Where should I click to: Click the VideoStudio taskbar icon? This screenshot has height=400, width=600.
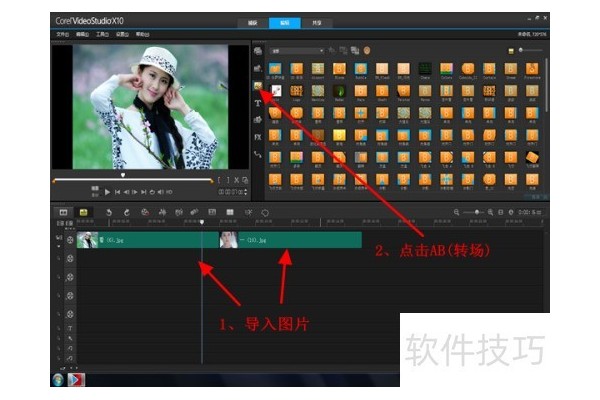(x=76, y=380)
